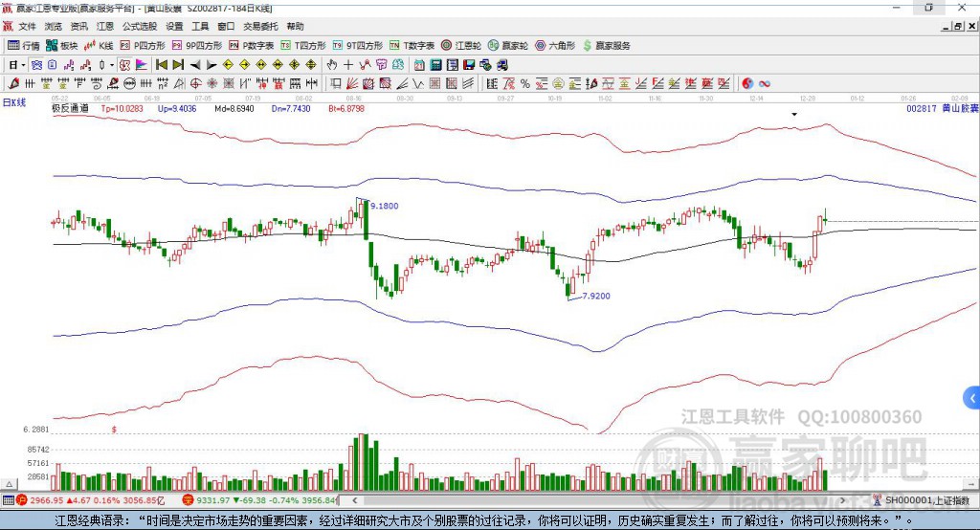This screenshot has height=530, width=980.
Task: Click the 9.1800 high price label
Action: tap(385, 206)
